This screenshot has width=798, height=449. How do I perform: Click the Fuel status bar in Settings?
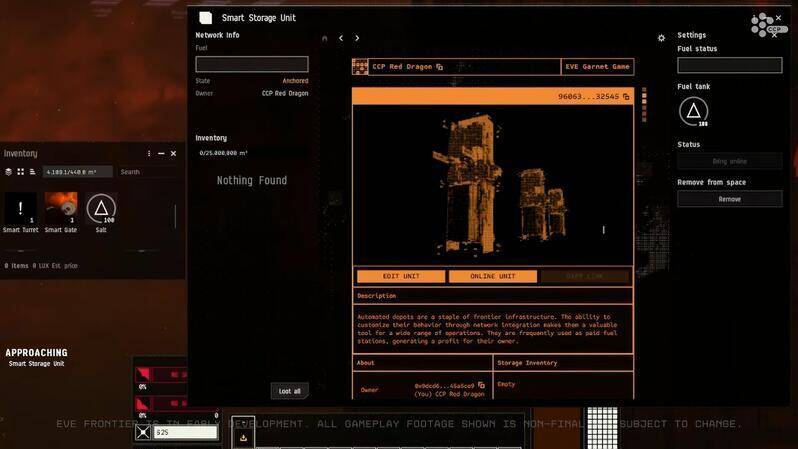(730, 65)
